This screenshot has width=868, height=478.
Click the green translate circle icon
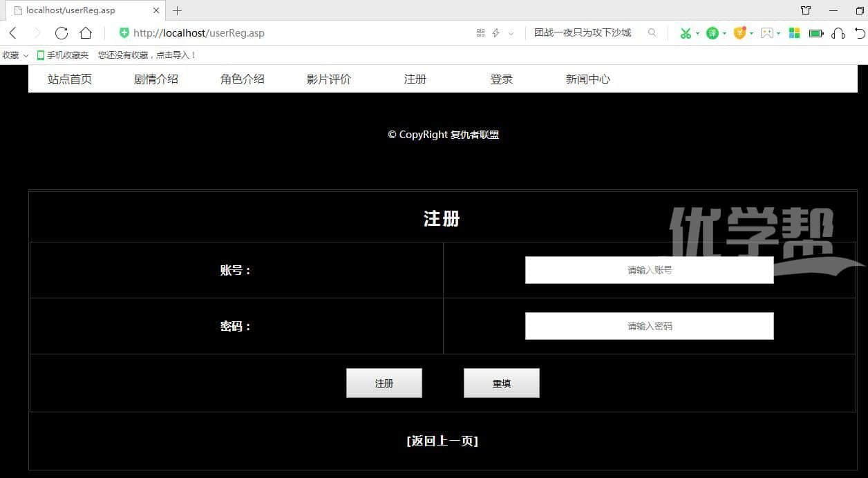click(712, 33)
